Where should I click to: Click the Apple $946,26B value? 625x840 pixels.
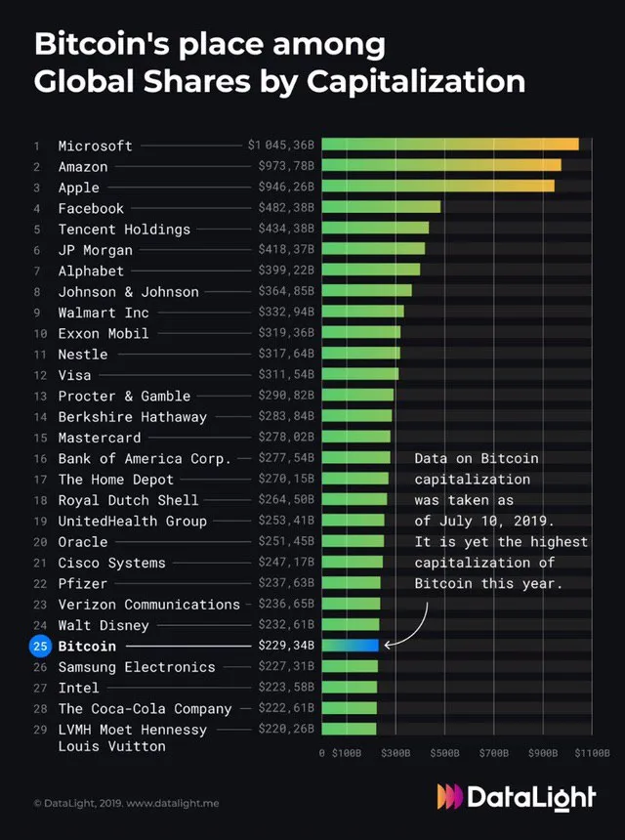point(286,187)
